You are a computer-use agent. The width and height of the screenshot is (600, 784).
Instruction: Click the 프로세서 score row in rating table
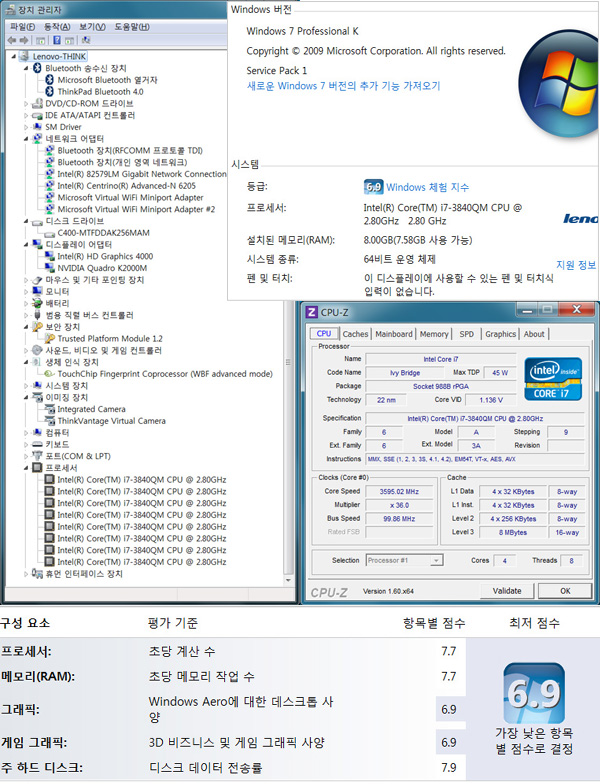point(232,651)
